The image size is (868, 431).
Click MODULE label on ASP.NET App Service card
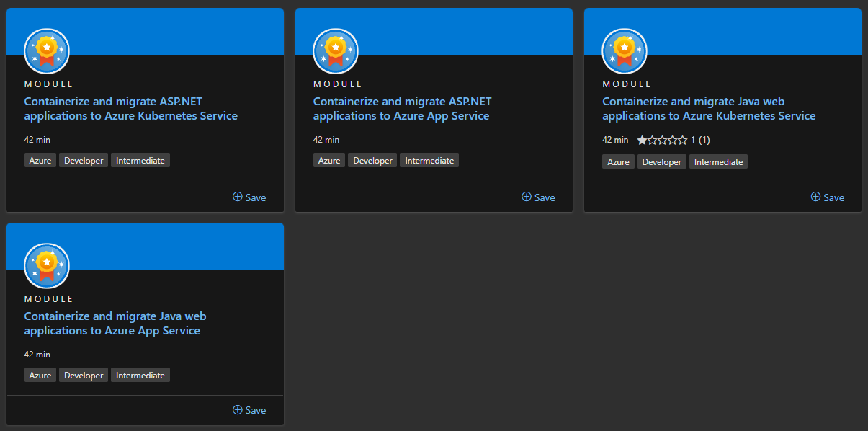click(x=338, y=84)
